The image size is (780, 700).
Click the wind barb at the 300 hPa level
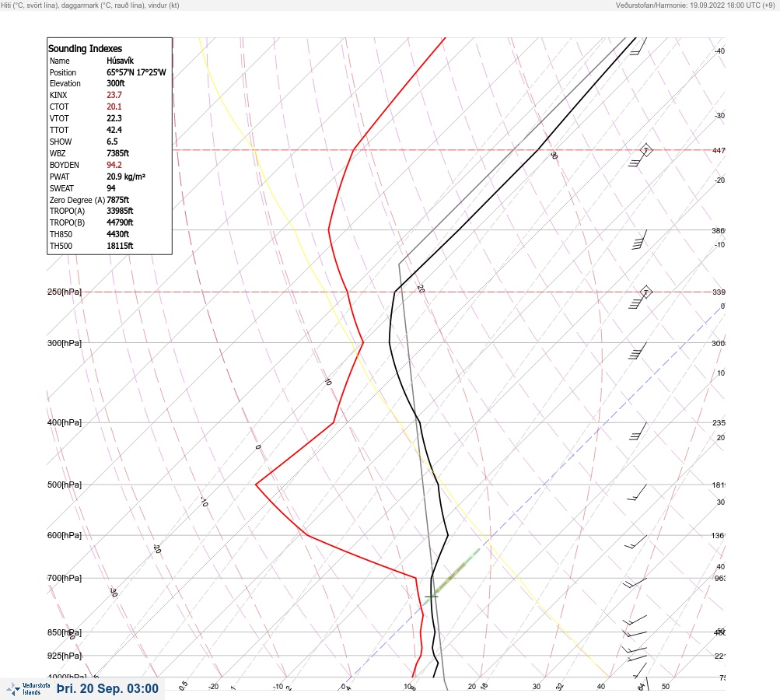pyautogui.click(x=638, y=352)
